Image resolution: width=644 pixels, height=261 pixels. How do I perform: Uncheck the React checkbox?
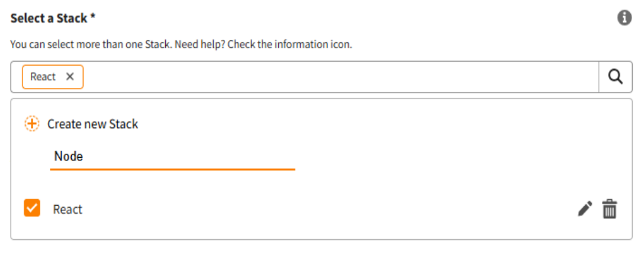coord(32,208)
